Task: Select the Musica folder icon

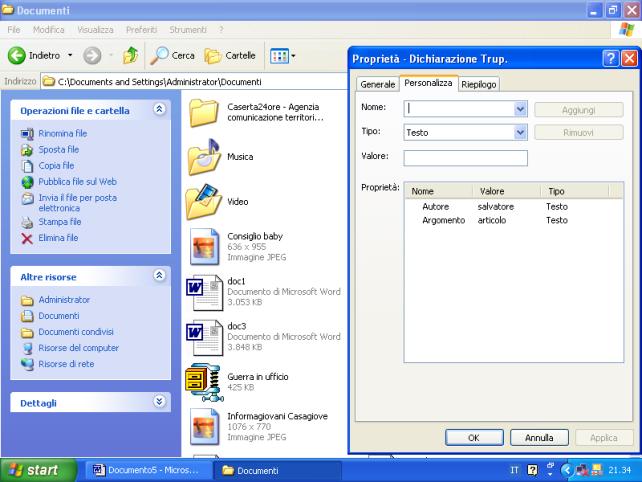Action: click(x=204, y=157)
